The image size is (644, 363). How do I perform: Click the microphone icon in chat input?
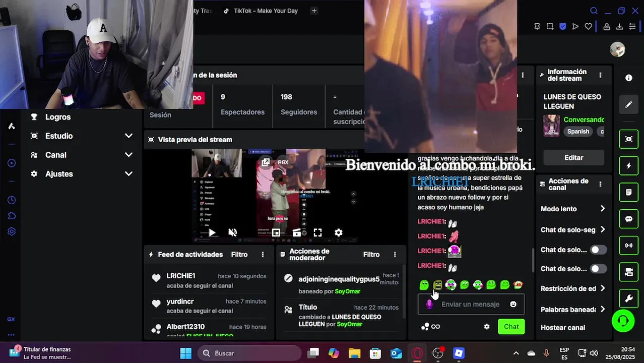pos(429,304)
